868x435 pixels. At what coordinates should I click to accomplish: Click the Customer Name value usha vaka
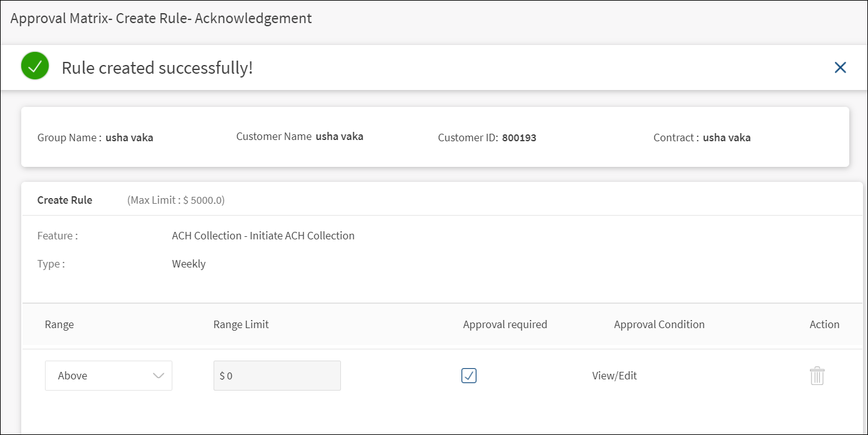tap(339, 136)
